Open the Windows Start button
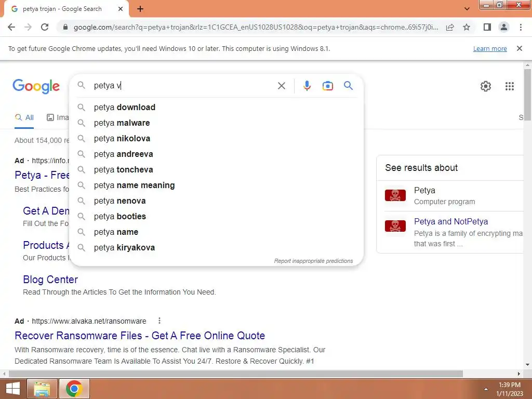This screenshot has height=399, width=532. click(13, 389)
